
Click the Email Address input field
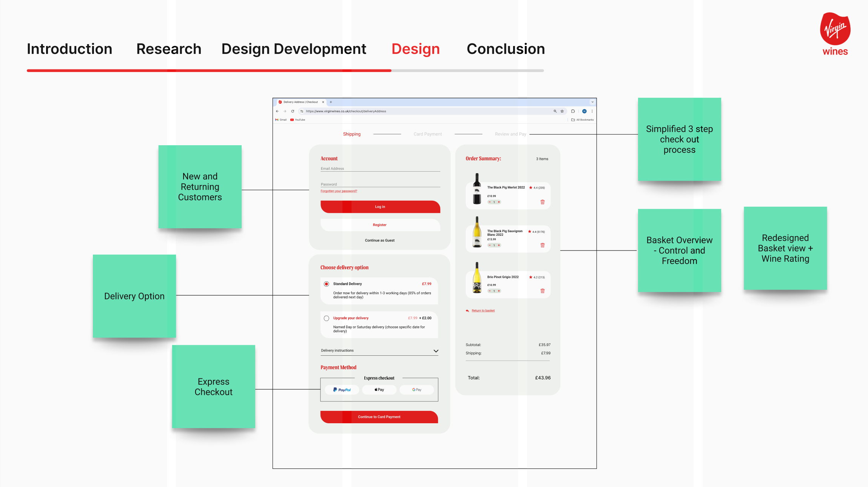tap(380, 169)
